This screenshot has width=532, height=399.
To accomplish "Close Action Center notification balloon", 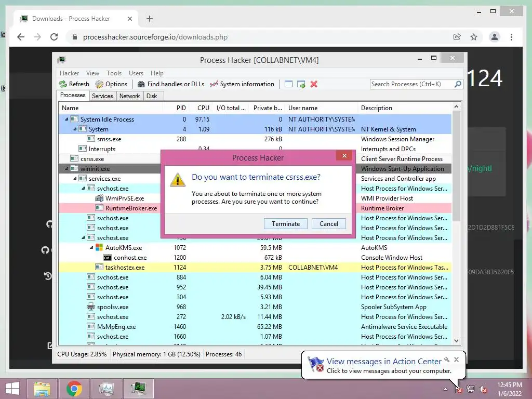I will click(456, 360).
